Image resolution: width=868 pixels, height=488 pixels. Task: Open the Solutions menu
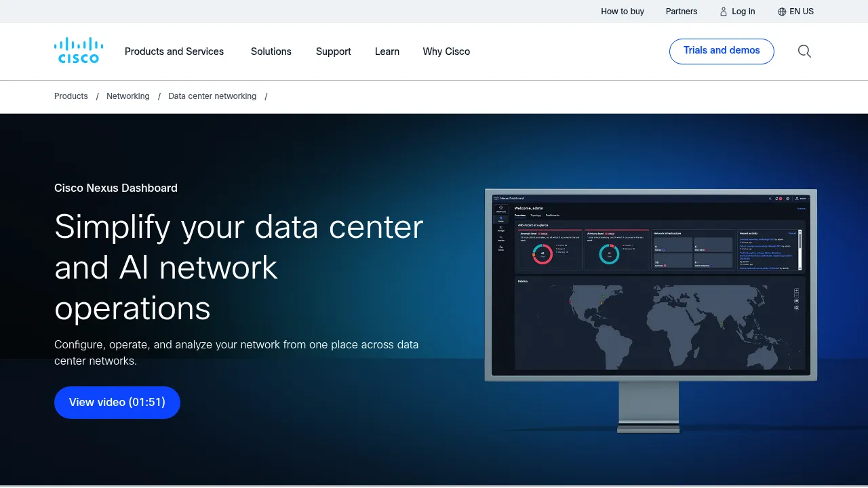click(x=271, y=52)
